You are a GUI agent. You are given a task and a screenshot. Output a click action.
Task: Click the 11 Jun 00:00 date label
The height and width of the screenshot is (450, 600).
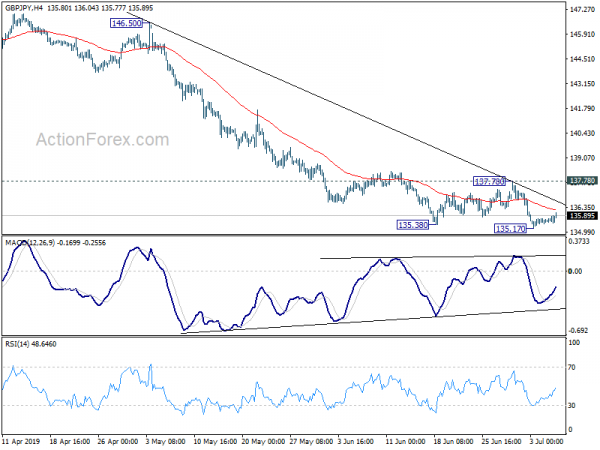[x=405, y=441]
